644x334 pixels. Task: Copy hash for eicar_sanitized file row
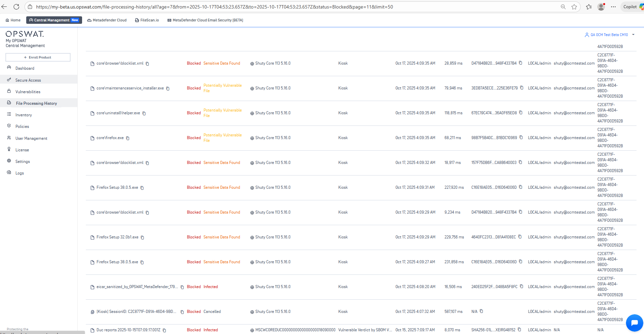[x=521, y=286]
